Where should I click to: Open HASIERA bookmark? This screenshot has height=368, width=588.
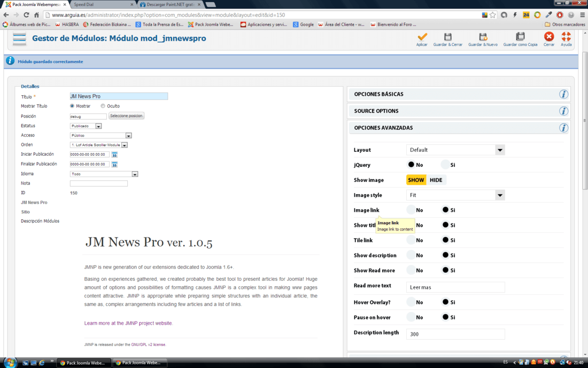click(67, 25)
